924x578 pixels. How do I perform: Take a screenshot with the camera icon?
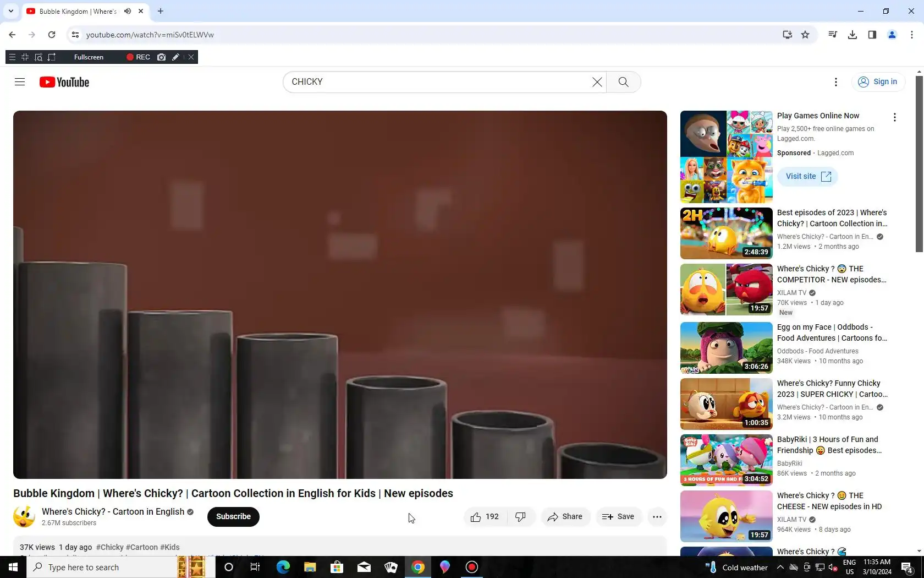[x=161, y=57]
